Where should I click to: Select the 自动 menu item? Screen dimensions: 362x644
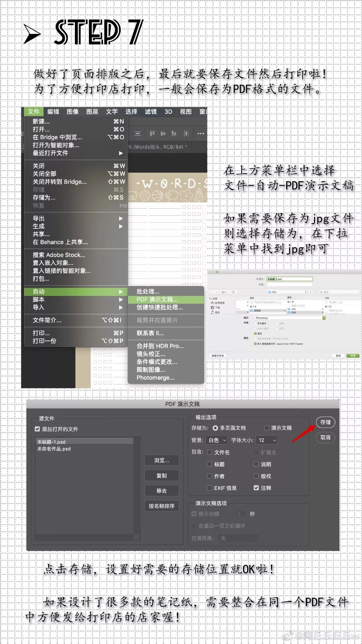[76, 291]
